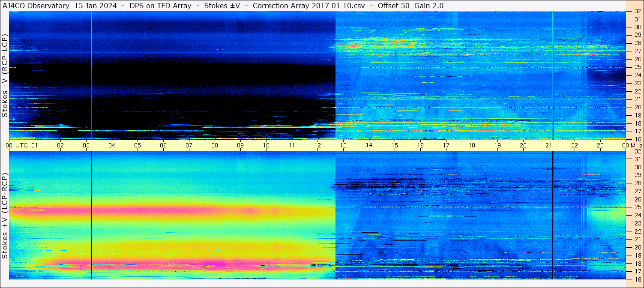Select hour 18 on the UTC time axis

pos(472,145)
